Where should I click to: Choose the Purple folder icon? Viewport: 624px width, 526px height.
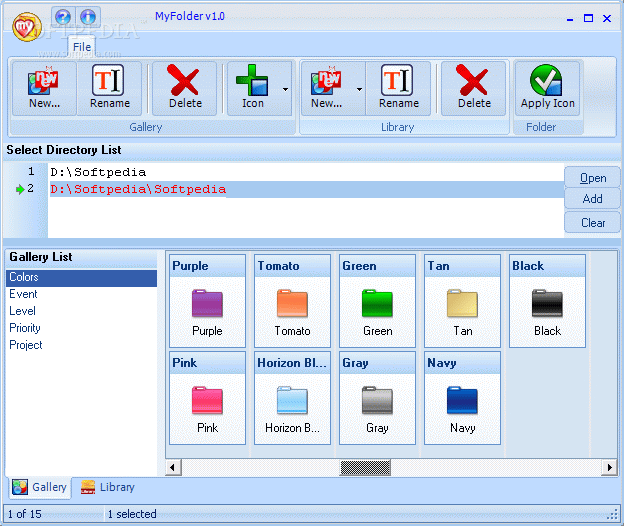click(x=207, y=304)
